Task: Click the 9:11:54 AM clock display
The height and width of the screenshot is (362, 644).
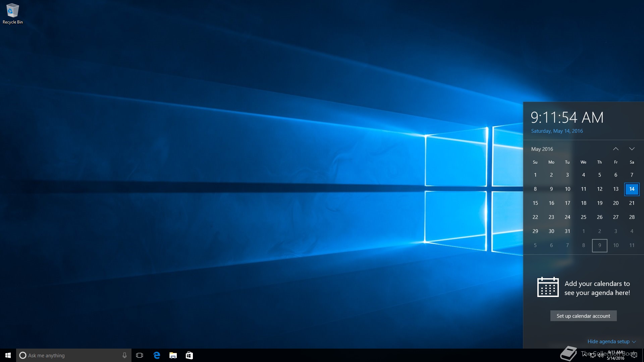Action: coord(567,117)
